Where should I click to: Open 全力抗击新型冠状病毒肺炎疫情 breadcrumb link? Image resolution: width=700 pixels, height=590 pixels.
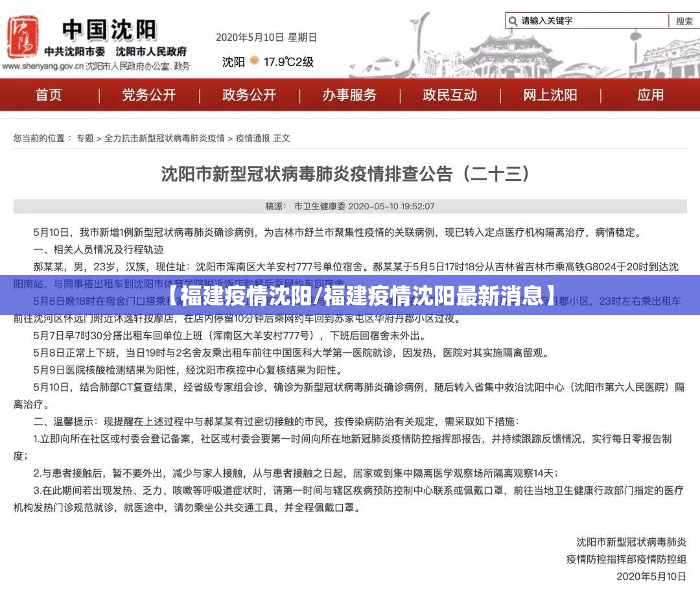coord(165,138)
